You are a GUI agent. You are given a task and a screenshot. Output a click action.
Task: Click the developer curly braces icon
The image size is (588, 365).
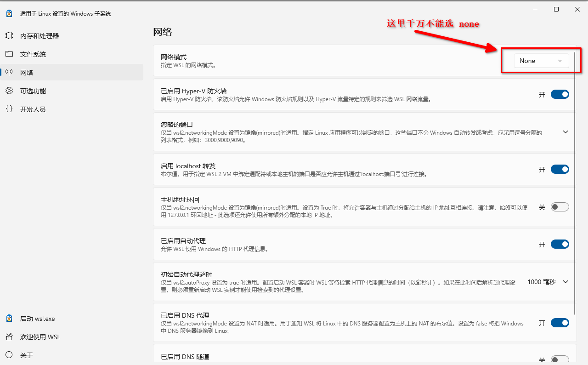(x=9, y=109)
